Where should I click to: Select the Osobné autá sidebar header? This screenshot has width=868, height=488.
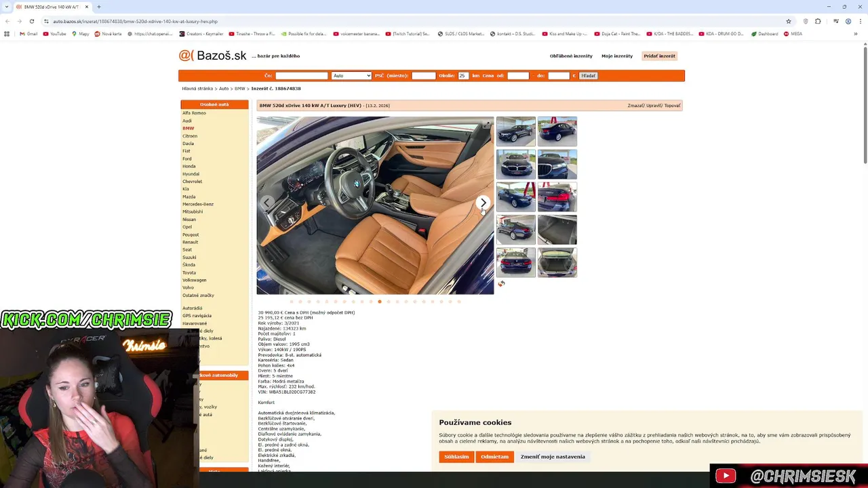pos(214,104)
